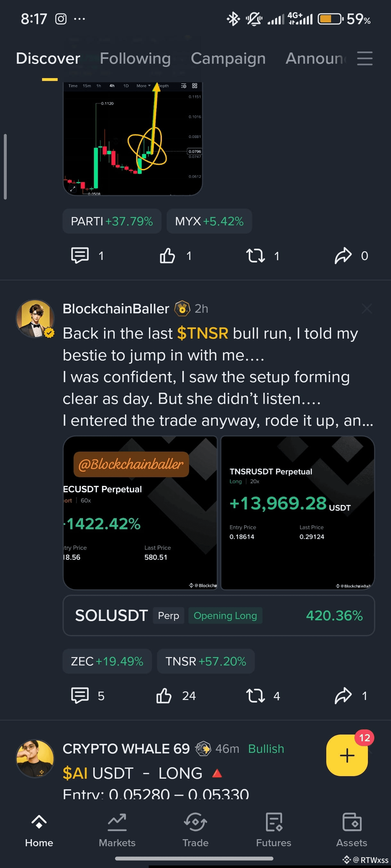Image resolution: width=391 pixels, height=868 pixels.
Task: Like the PARTI chart post
Action: [167, 255]
